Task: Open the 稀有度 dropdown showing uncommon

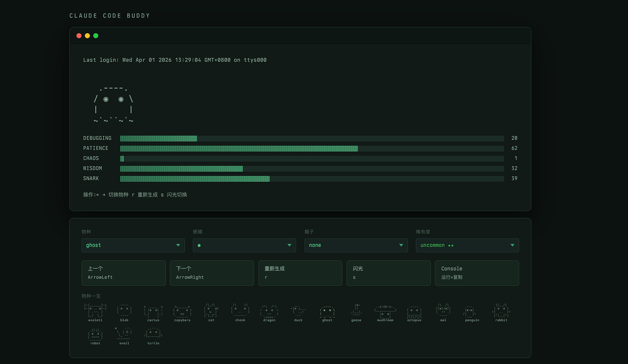Action: [x=467, y=245]
